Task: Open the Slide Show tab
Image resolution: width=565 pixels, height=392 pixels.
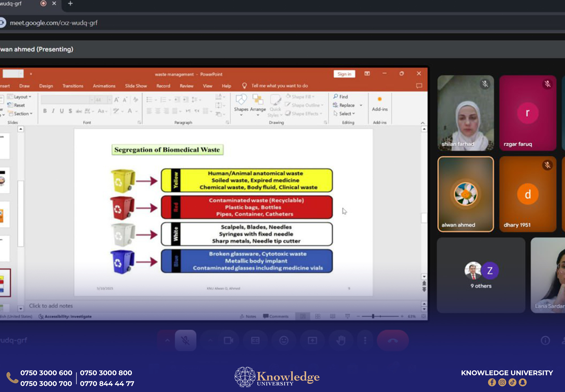Action: click(136, 86)
